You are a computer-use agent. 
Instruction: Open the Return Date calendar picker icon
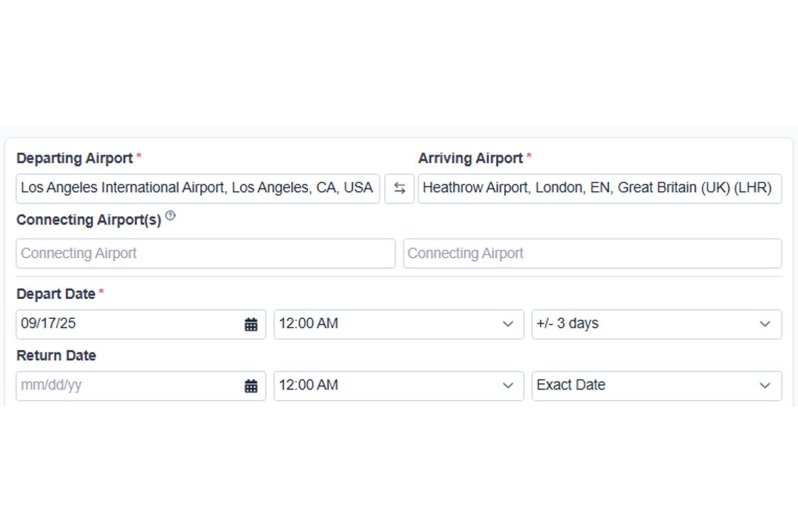(251, 386)
